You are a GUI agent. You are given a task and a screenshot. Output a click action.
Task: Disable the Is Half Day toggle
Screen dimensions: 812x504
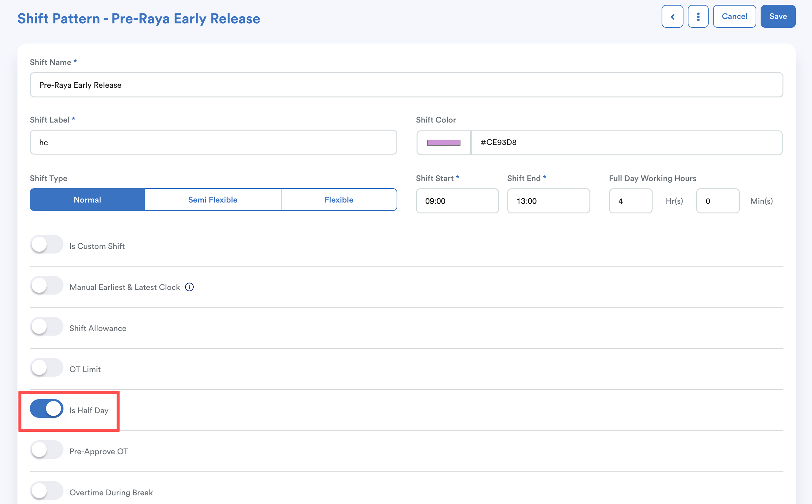[x=46, y=409]
